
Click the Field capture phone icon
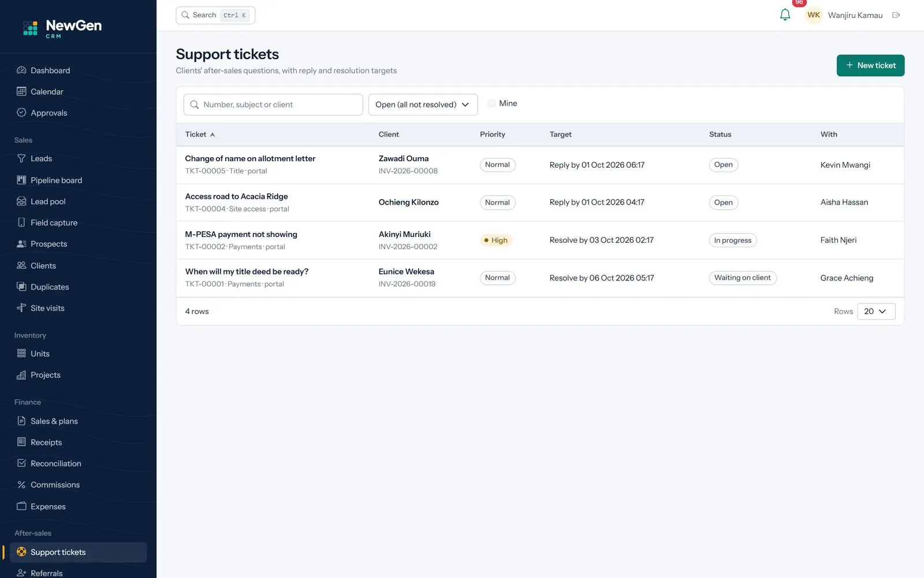pos(21,223)
